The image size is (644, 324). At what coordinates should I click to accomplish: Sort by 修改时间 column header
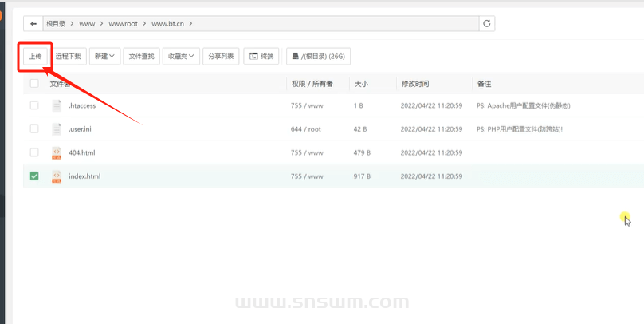click(x=415, y=84)
